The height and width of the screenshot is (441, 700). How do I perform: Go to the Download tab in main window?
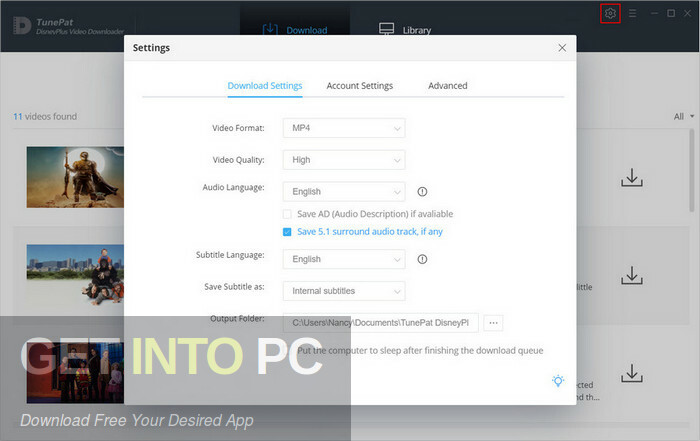[x=295, y=30]
